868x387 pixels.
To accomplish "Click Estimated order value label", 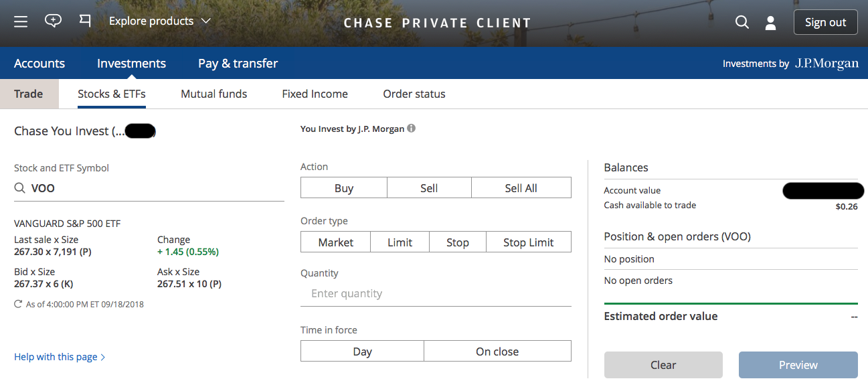I will (x=661, y=316).
